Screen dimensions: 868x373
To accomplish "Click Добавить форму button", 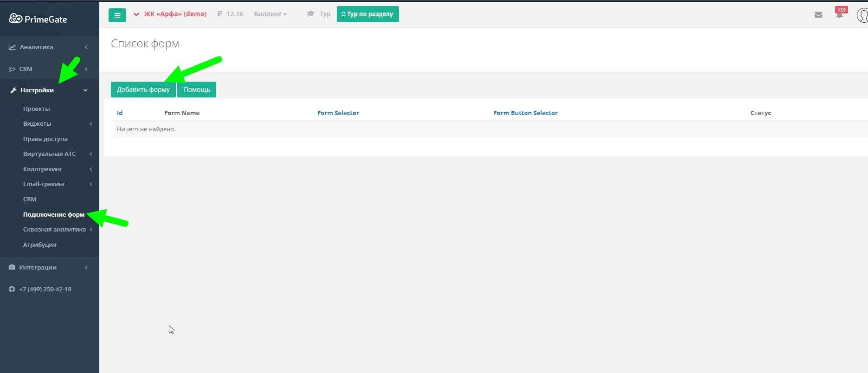I will tap(143, 90).
